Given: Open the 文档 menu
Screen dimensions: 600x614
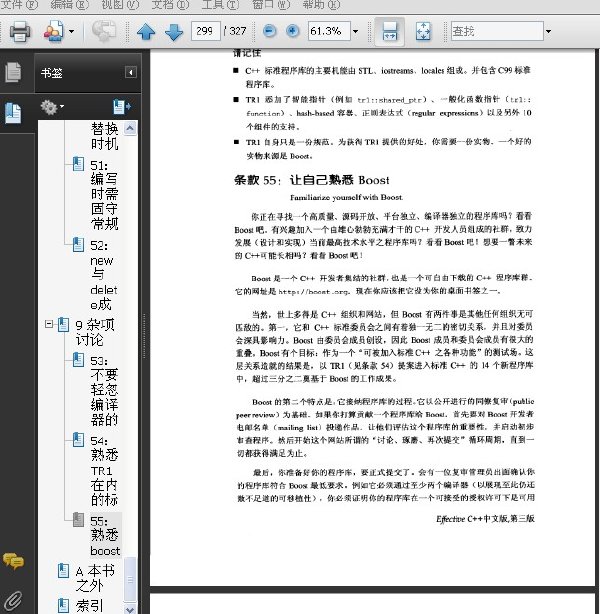Looking at the screenshot, I should 170,5.
